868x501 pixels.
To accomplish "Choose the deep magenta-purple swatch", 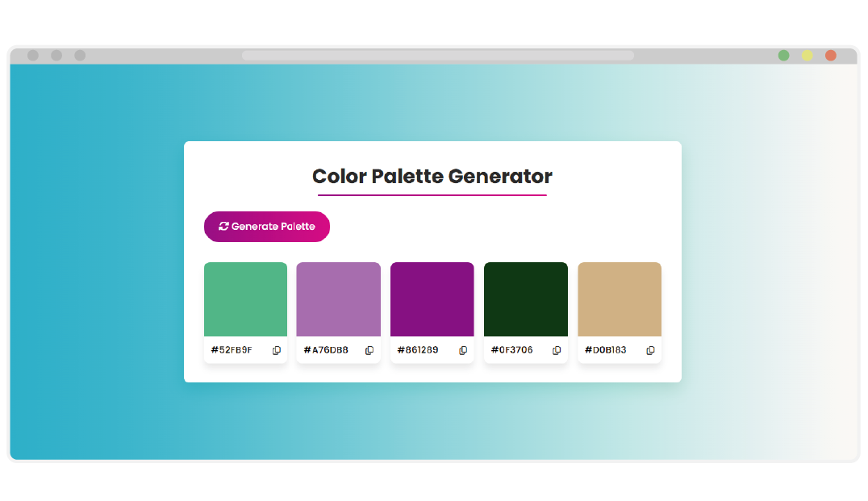I will click(432, 299).
